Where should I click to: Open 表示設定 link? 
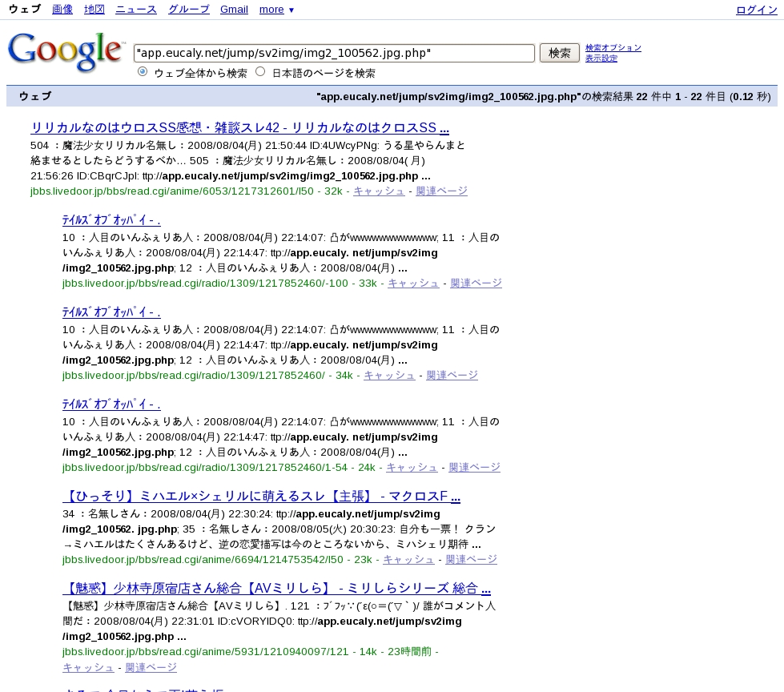(x=601, y=58)
